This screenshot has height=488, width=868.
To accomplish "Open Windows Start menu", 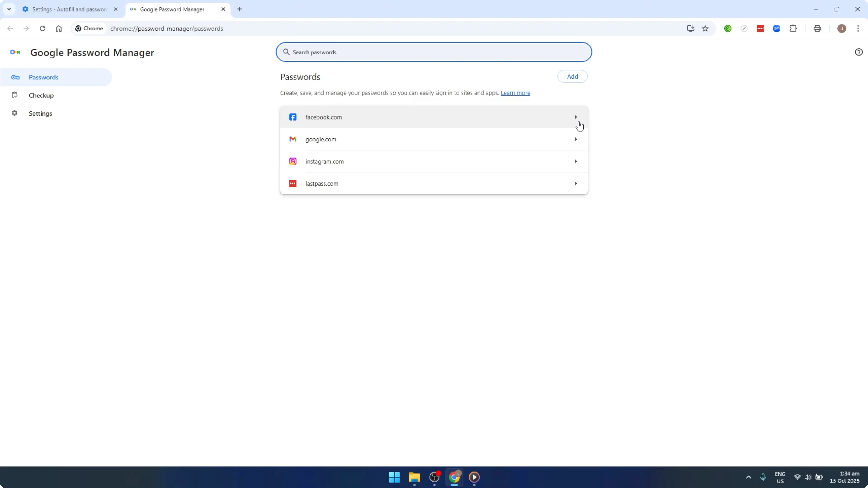I will (x=394, y=477).
